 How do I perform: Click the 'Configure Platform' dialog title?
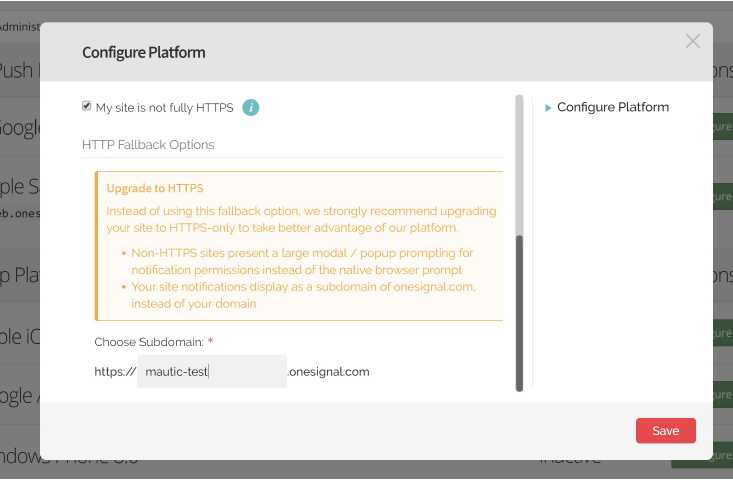(x=143, y=52)
